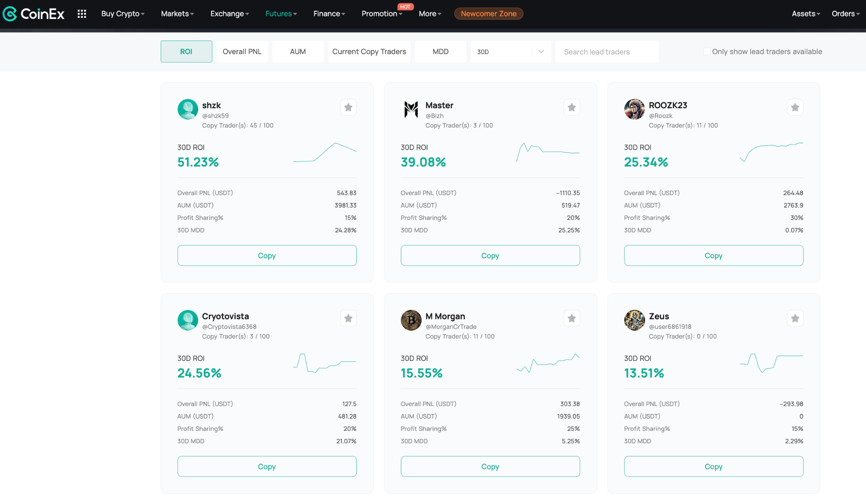Viewport: 866px width, 504px height.
Task: Sort by the Overall PNL tab
Action: (x=242, y=52)
